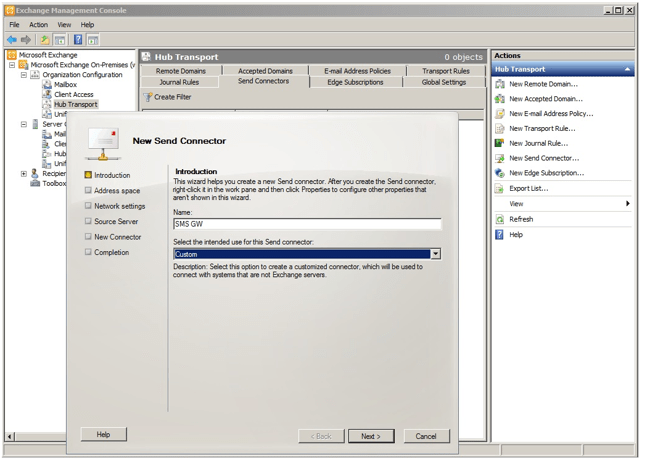Switch to the Accepted Domains tab
The width and height of the screenshot is (650, 463).
point(265,71)
